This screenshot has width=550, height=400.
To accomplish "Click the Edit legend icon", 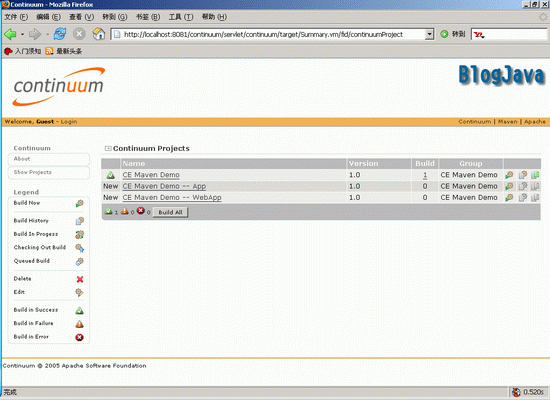I will click(80, 292).
